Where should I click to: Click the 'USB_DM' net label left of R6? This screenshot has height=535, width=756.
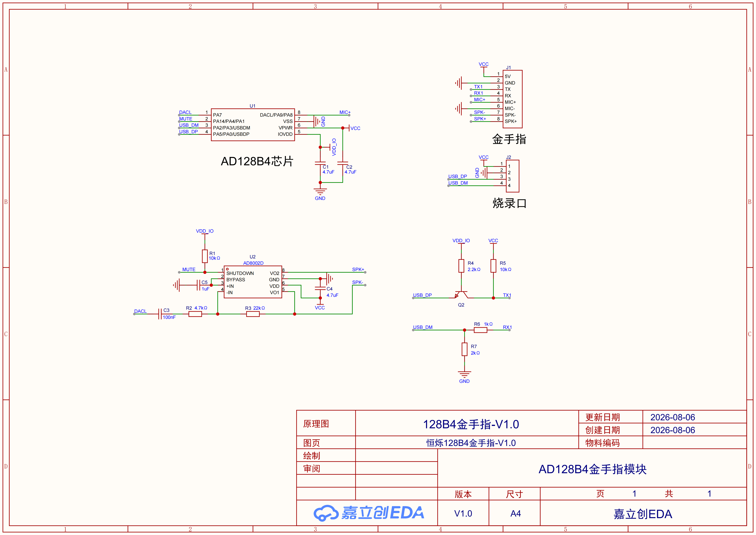tap(423, 327)
